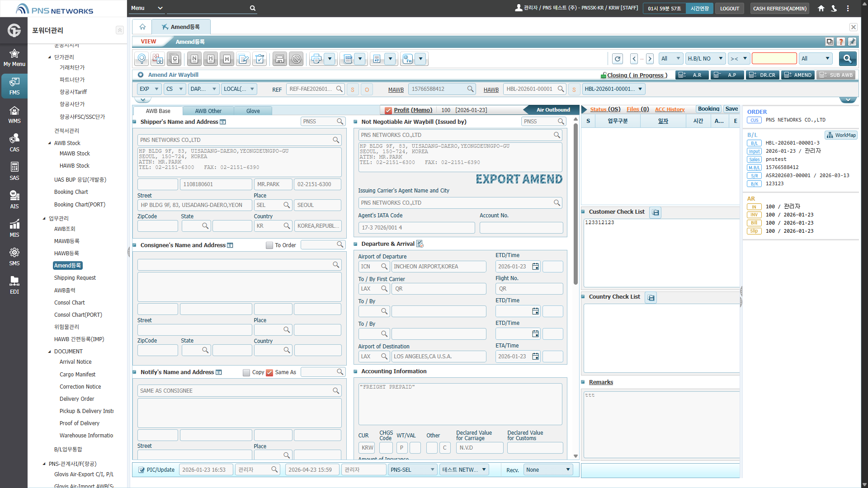Click the LOGOUT button
This screenshot has width=868, height=488.
729,8
